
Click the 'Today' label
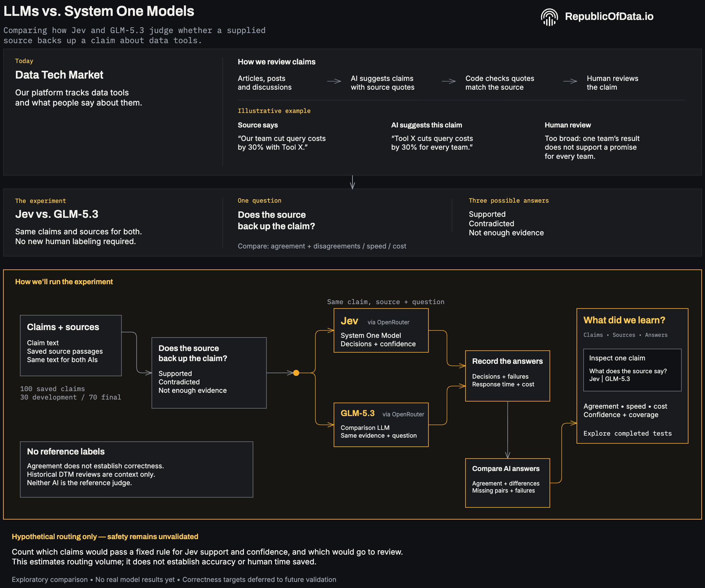pos(24,61)
